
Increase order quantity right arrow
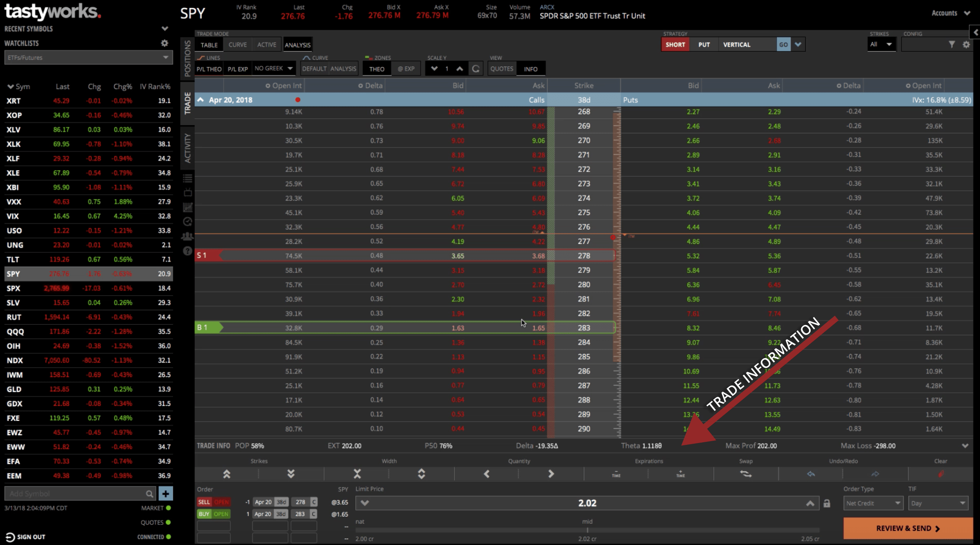pyautogui.click(x=551, y=474)
